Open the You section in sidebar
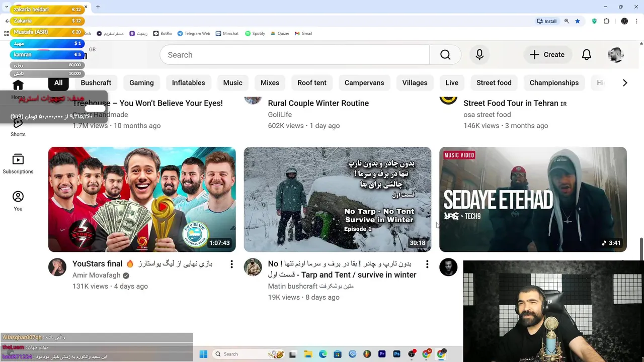The width and height of the screenshot is (644, 362). [x=18, y=201]
